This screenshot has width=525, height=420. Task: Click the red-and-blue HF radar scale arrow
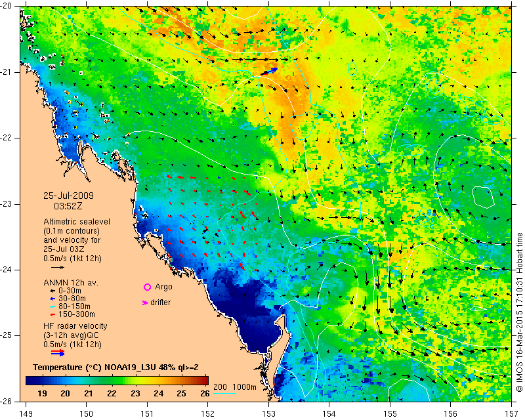(58, 352)
